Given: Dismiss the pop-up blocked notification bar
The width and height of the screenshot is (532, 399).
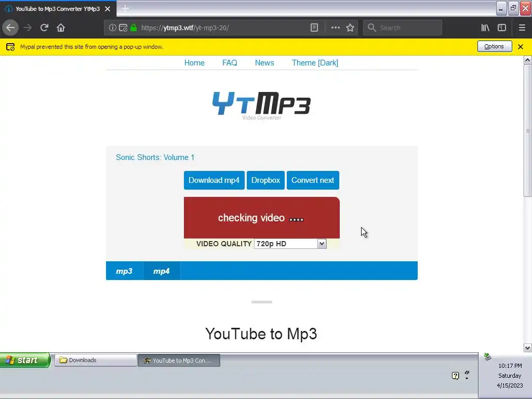Looking at the screenshot, I should [521, 47].
